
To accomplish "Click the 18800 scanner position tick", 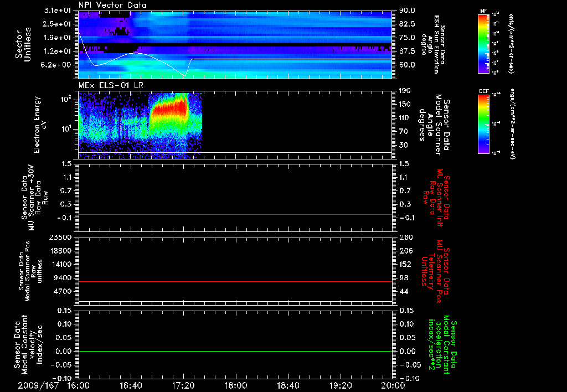I will pos(60,251).
